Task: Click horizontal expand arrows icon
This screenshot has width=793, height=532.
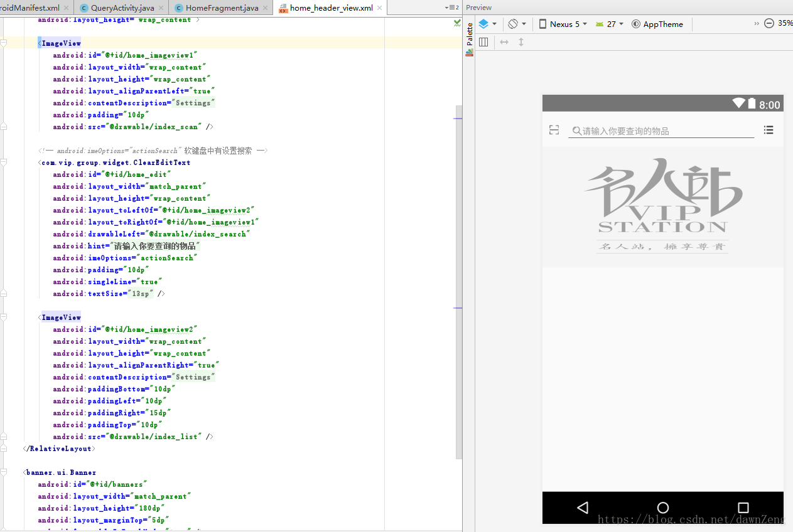Action: pos(504,42)
